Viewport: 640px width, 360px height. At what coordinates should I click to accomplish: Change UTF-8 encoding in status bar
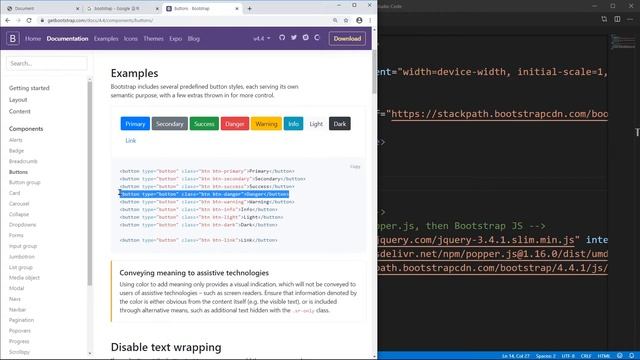tap(568, 356)
